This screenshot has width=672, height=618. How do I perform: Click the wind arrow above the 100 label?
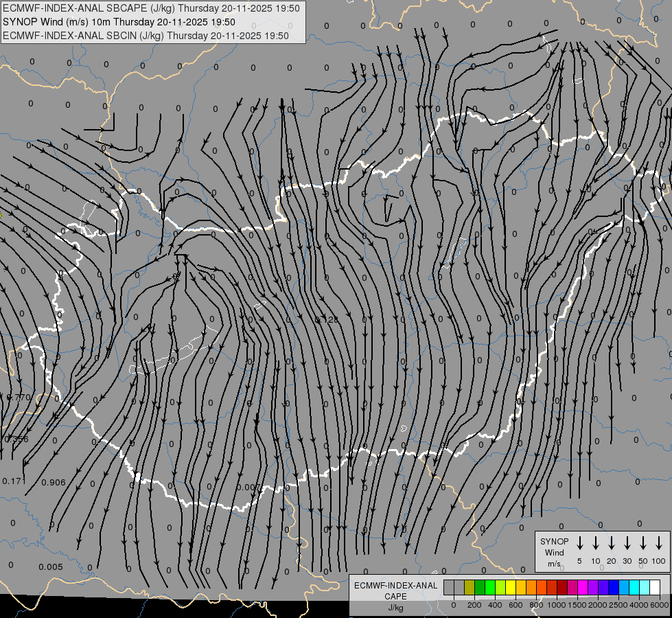click(x=659, y=542)
